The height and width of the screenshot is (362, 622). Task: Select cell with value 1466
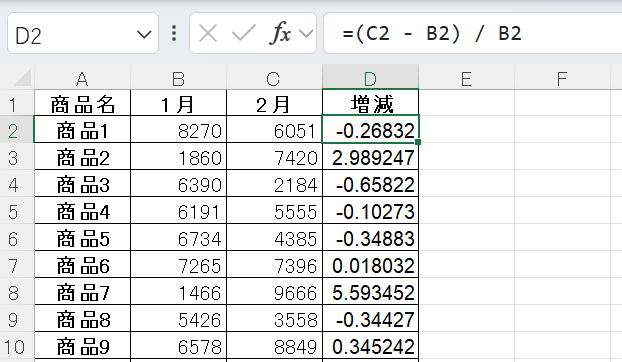tap(179, 291)
